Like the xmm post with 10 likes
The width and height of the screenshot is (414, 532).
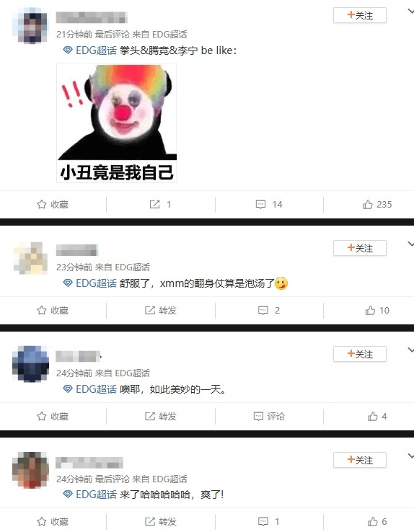[377, 311]
